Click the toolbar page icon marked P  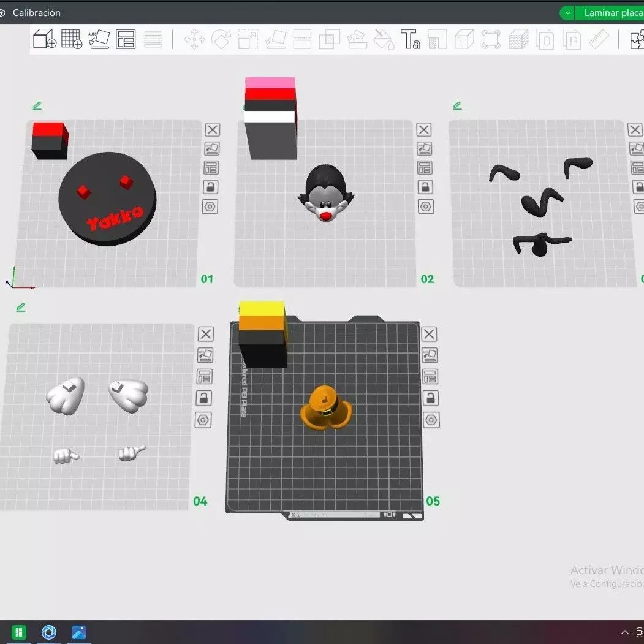pos(571,39)
